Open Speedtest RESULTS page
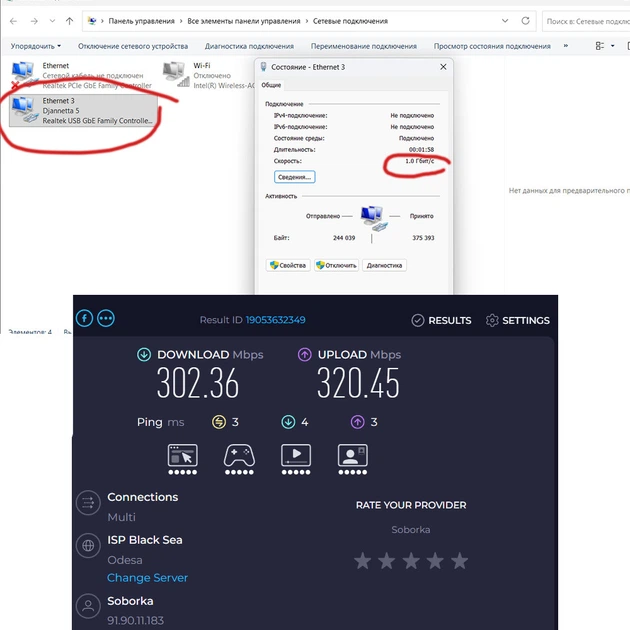This screenshot has height=630, width=630. point(441,320)
